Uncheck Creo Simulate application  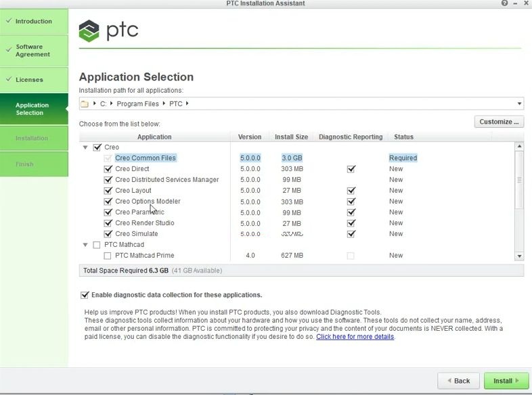click(108, 234)
